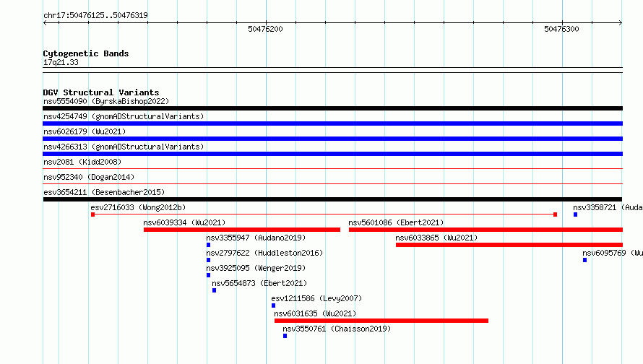Click the blue marker under nsv5654873
Viewport: 643px width, 364px height.
coord(214,290)
